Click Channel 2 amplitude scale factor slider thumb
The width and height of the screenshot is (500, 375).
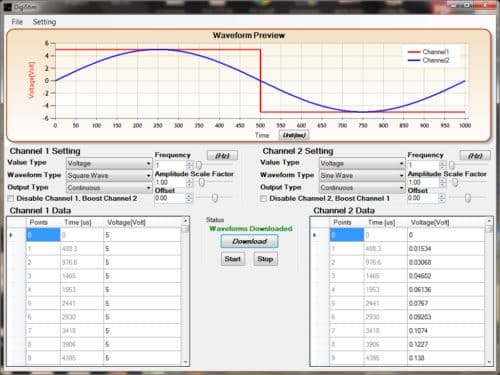click(455, 182)
